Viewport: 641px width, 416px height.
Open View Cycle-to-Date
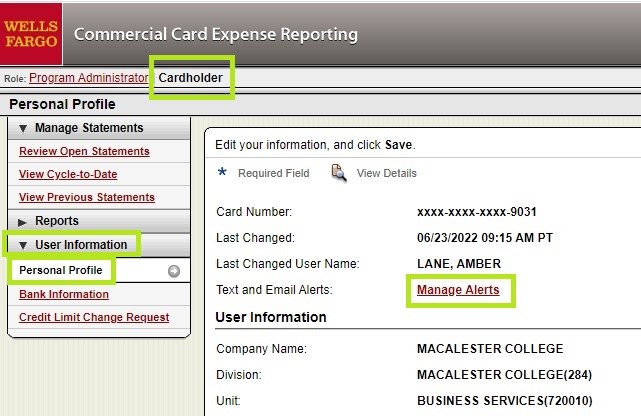68,174
